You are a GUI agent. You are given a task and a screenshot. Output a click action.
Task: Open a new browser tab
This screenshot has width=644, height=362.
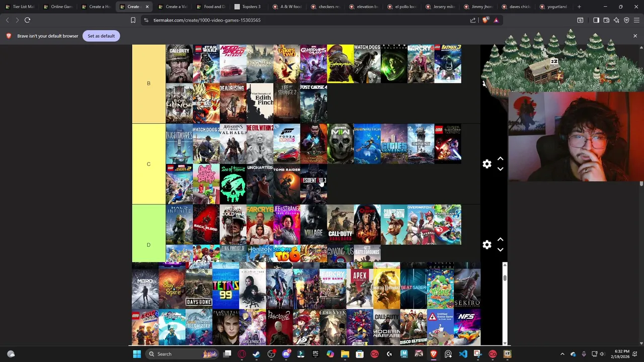click(x=579, y=7)
